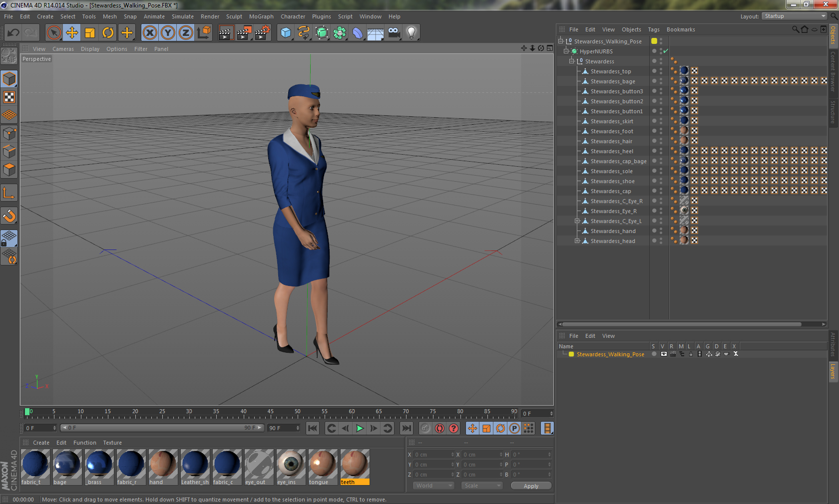Add a Cube primitive object
The height and width of the screenshot is (504, 839).
286,33
